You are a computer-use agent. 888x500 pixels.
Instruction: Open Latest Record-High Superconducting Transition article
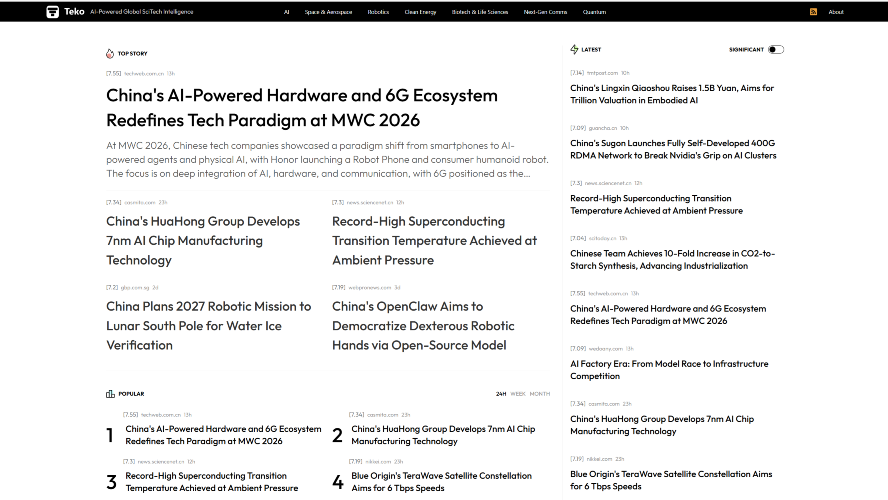pos(656,204)
